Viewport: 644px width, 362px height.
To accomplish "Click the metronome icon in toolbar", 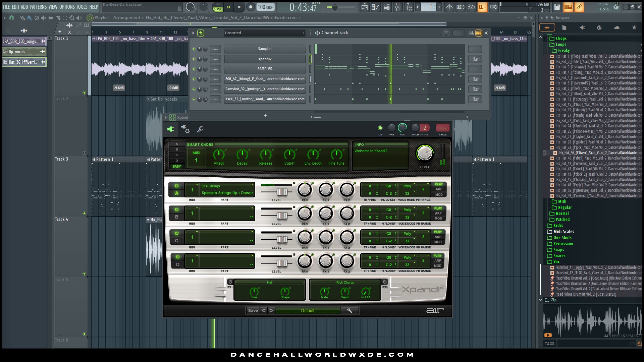I will click(449, 7).
